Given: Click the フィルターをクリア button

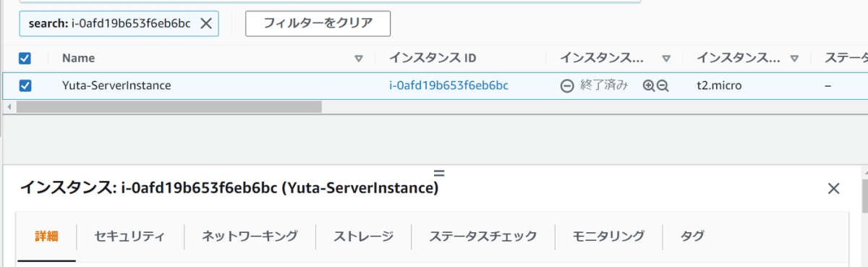Looking at the screenshot, I should (x=318, y=23).
